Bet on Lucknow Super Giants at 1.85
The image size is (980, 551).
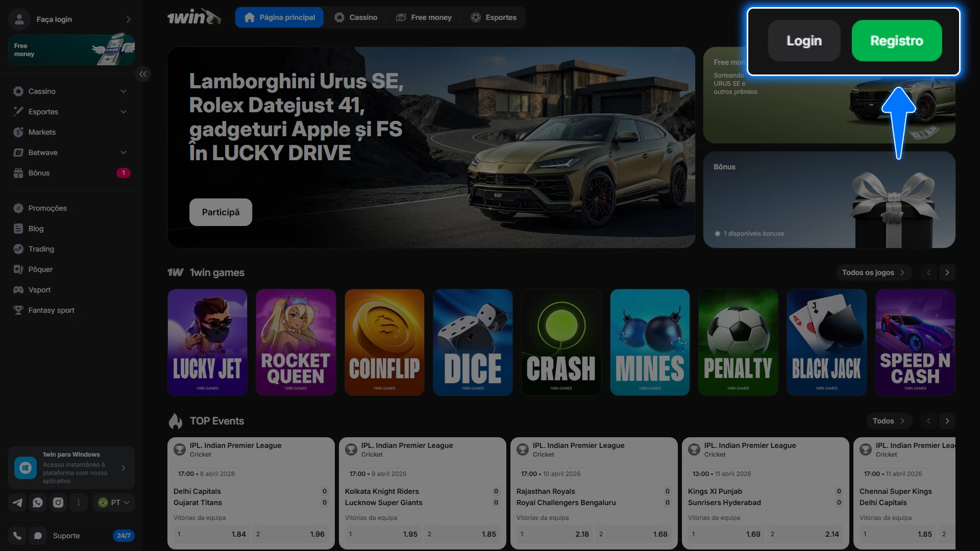[462, 534]
